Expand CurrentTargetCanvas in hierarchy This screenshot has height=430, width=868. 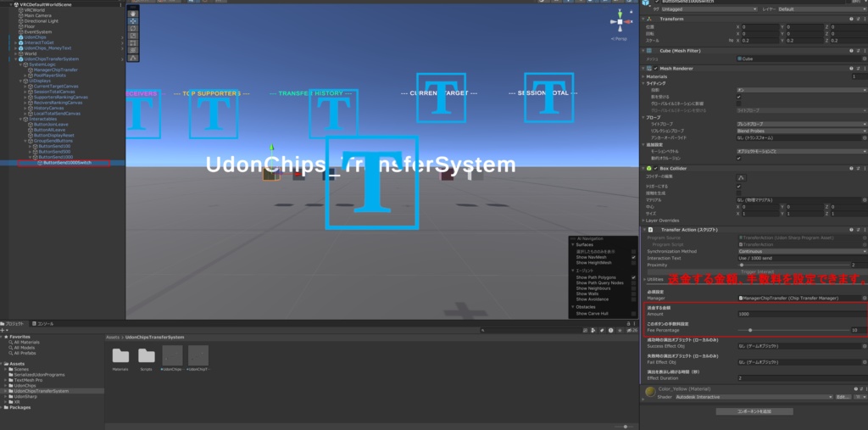25,86
